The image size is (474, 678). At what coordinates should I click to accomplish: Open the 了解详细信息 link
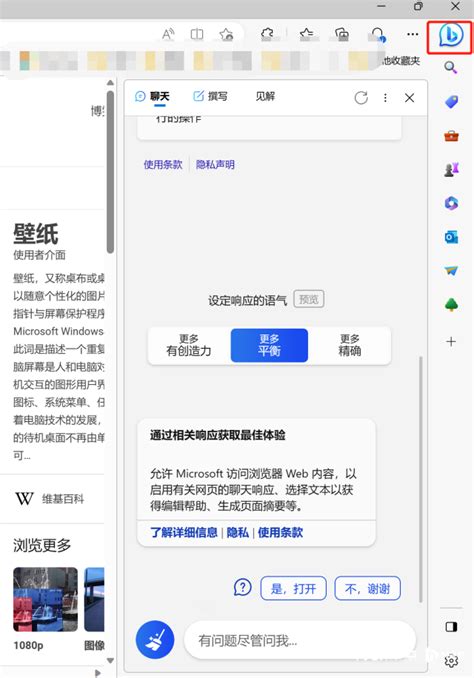coord(184,532)
